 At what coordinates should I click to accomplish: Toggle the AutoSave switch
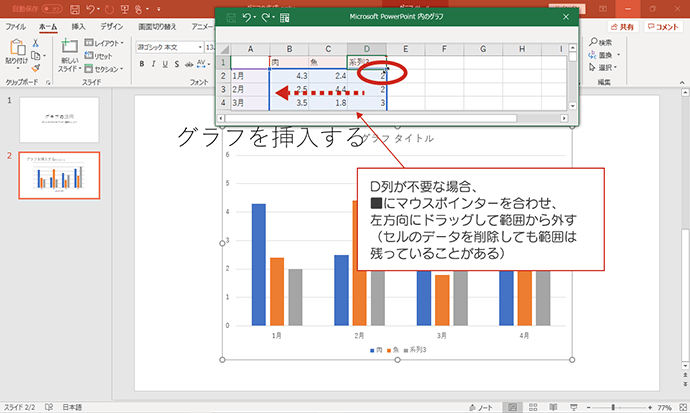[x=52, y=8]
